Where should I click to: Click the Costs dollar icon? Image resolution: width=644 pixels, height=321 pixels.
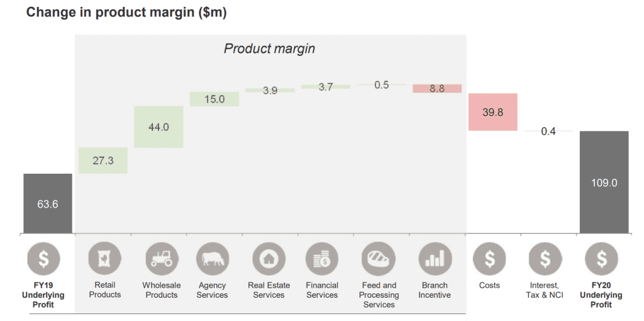coord(489,259)
